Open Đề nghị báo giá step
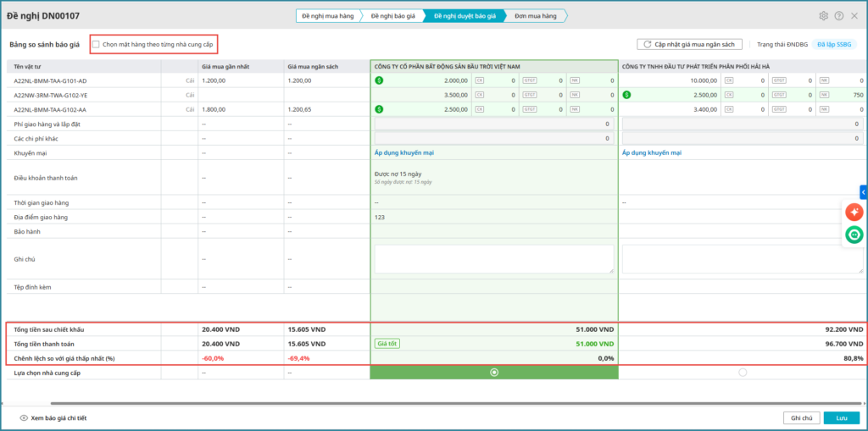 [x=395, y=15]
